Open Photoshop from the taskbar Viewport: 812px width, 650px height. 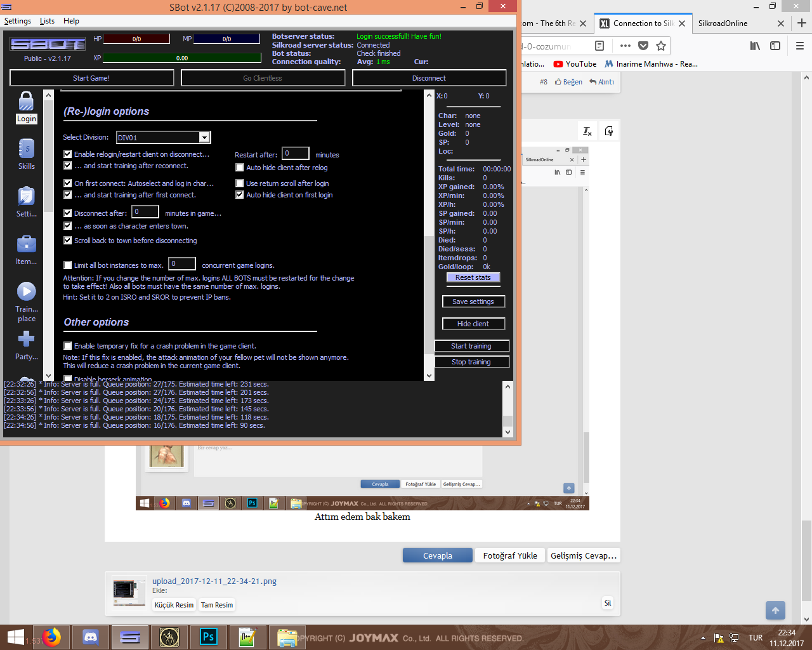208,637
